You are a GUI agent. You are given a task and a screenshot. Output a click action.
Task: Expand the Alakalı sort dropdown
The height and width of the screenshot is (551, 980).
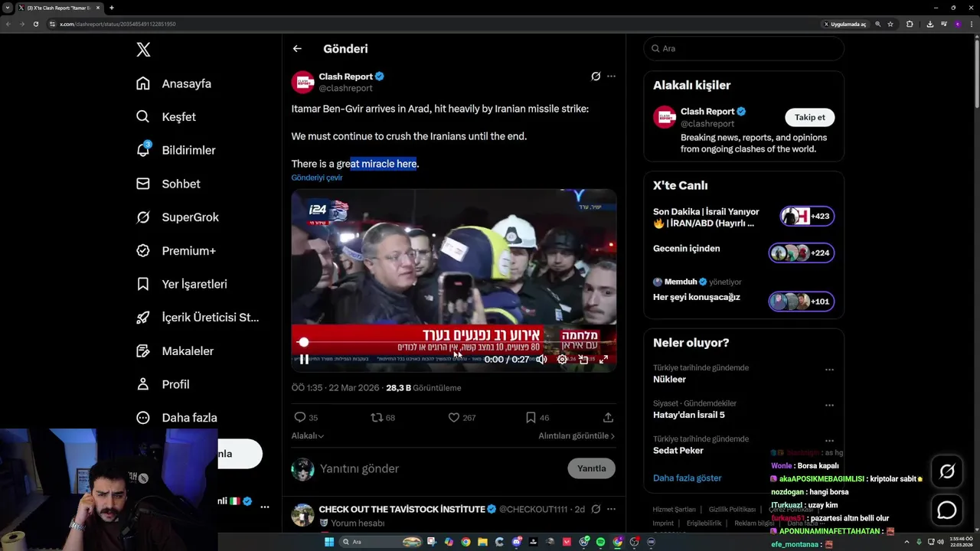pyautogui.click(x=308, y=435)
